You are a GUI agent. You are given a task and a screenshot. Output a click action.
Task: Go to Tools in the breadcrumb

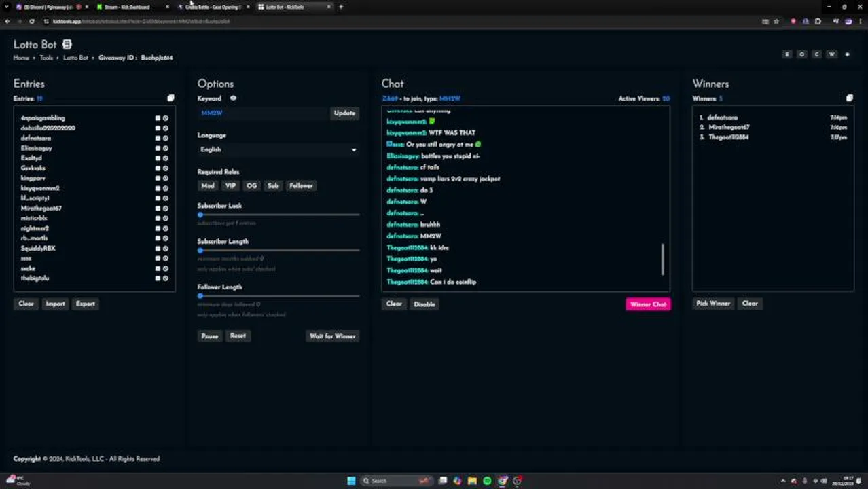[x=46, y=58]
